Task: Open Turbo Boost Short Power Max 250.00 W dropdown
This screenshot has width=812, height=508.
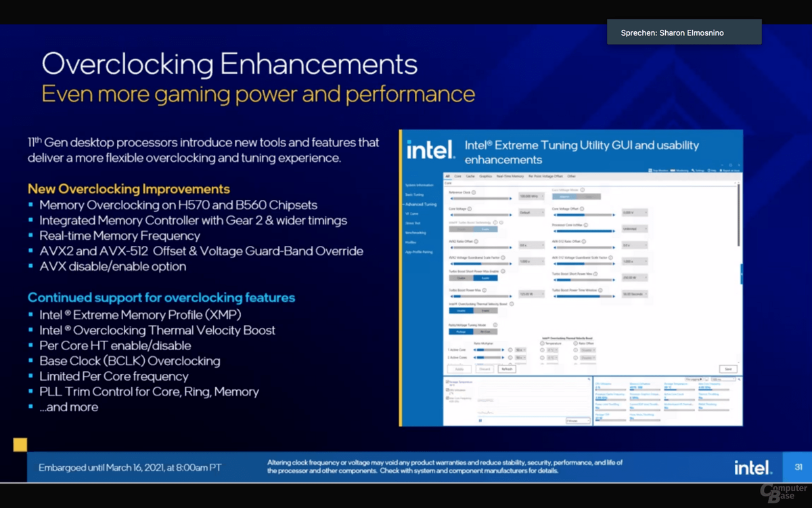Action: coord(635,278)
